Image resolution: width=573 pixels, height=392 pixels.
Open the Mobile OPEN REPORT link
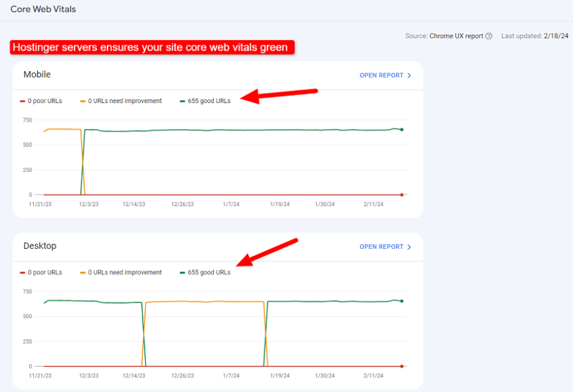click(x=380, y=75)
